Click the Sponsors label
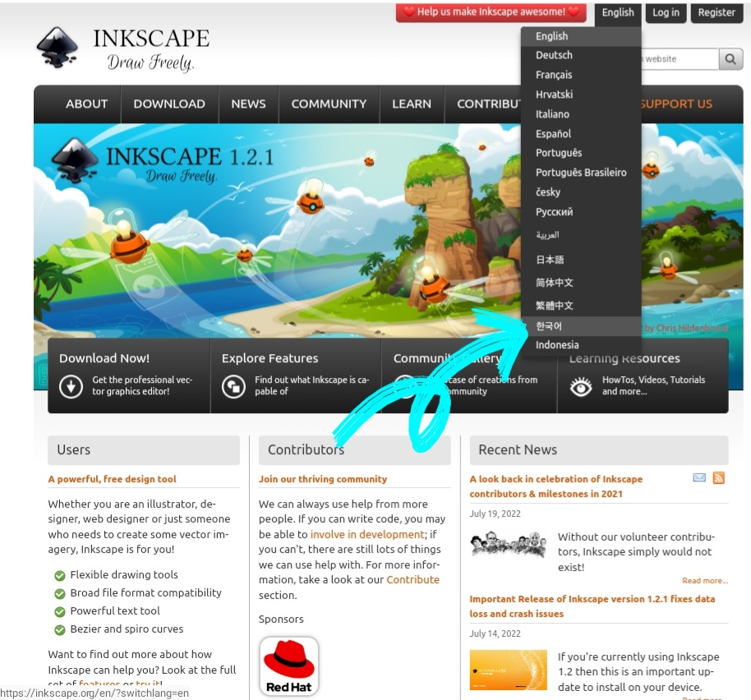The width and height of the screenshot is (751, 700). (281, 619)
